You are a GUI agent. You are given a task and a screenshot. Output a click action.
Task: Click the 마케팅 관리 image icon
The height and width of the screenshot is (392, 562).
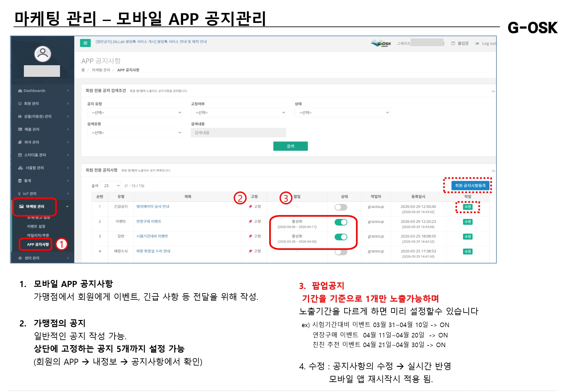tap(22, 207)
